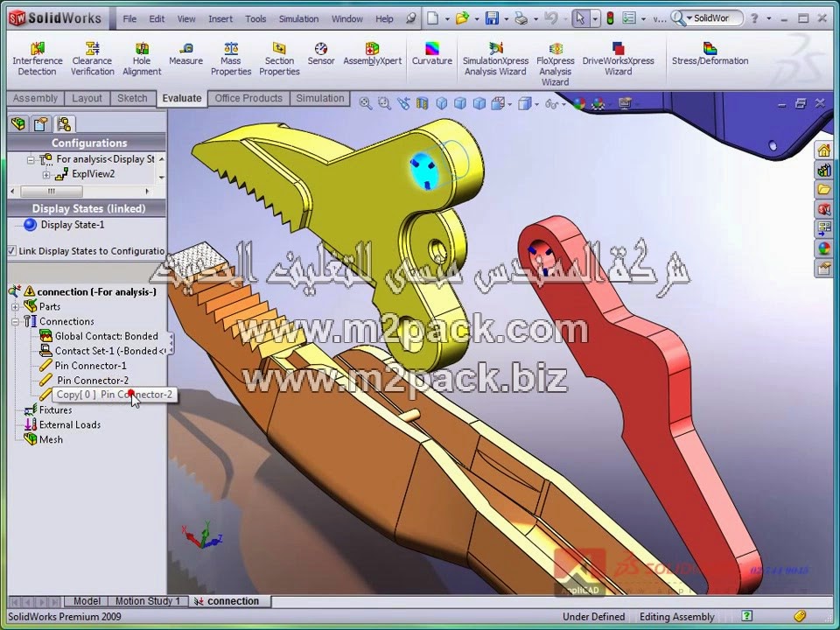Start the FloXpress Analysis Wizard

coord(556,64)
